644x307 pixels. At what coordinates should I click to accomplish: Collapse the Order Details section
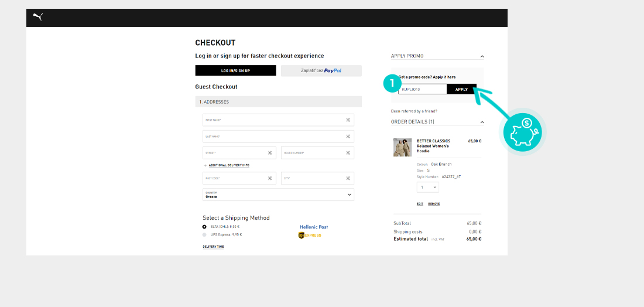[x=482, y=122]
